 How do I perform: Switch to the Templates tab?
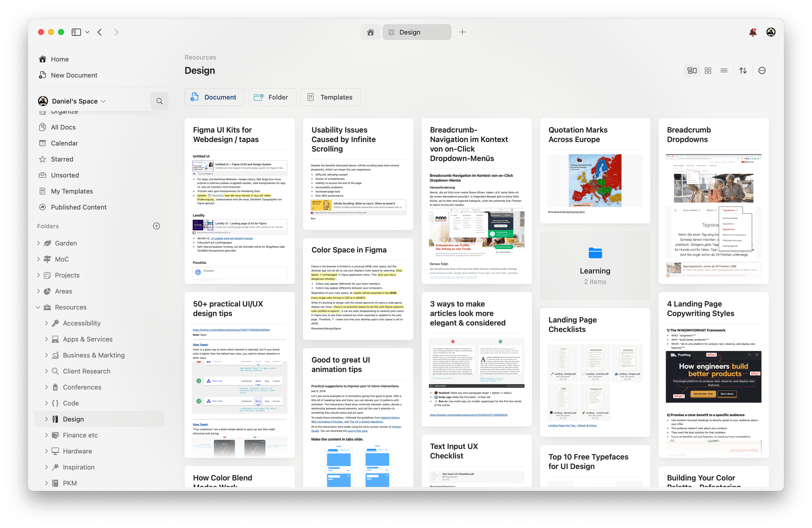coord(336,97)
